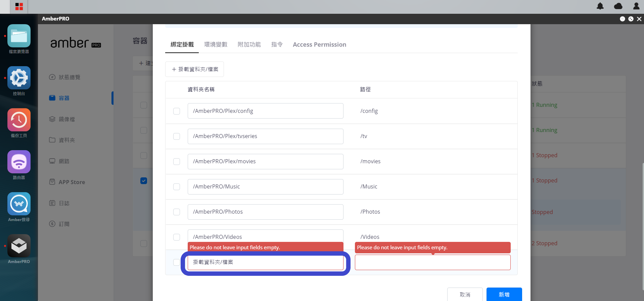Launch the Backup Tool dock icon
The height and width of the screenshot is (301, 644).
click(19, 120)
